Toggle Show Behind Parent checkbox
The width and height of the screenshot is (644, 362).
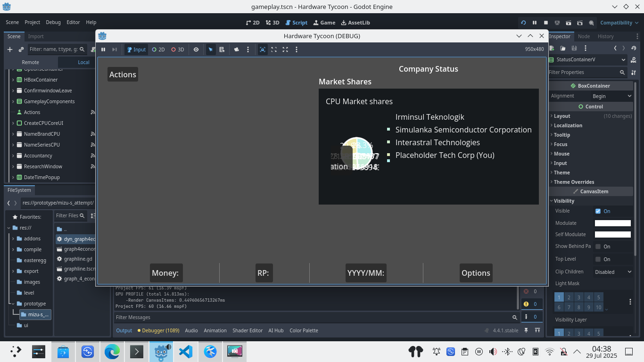tap(598, 247)
